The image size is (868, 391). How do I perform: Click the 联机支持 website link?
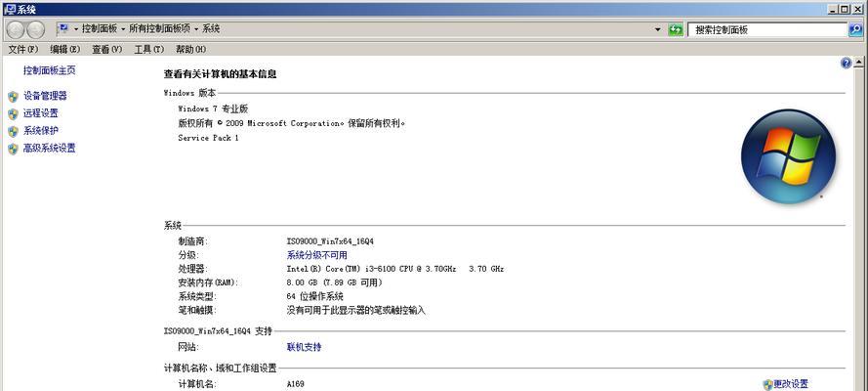[x=304, y=347]
